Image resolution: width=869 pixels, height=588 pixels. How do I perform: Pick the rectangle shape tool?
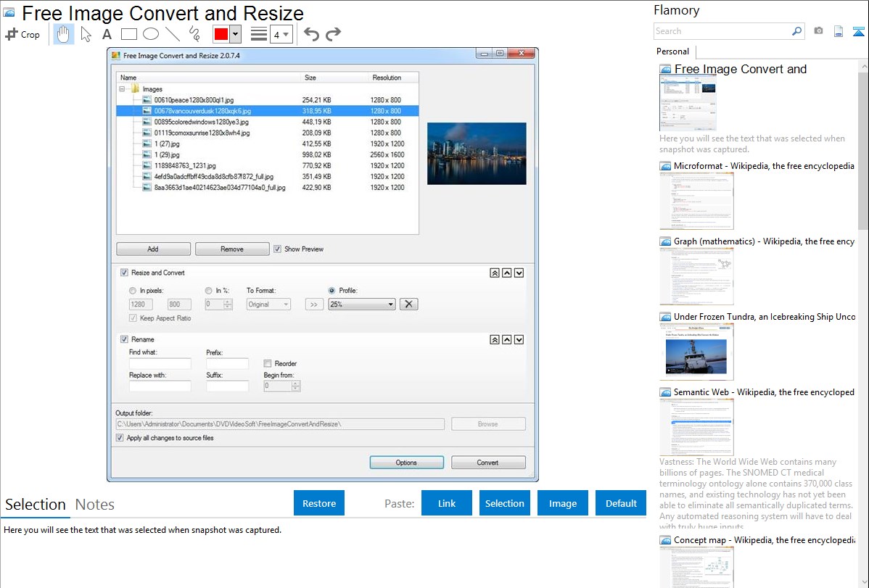[x=128, y=34]
